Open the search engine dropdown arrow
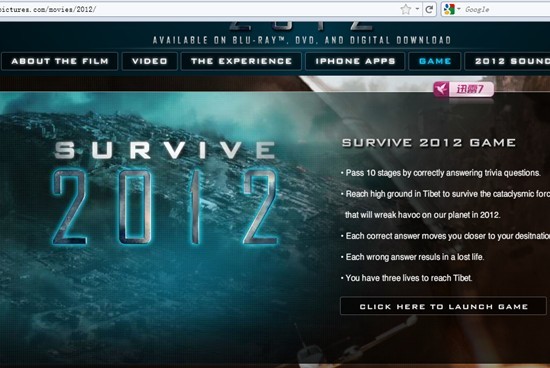The height and width of the screenshot is (368, 550). pyautogui.click(x=458, y=9)
